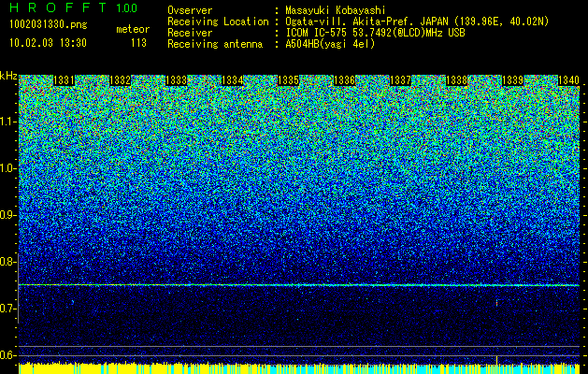Click the ICOM IC-575 53.7492 MHz USB text
The height and width of the screenshot is (374, 588).
tap(375, 33)
